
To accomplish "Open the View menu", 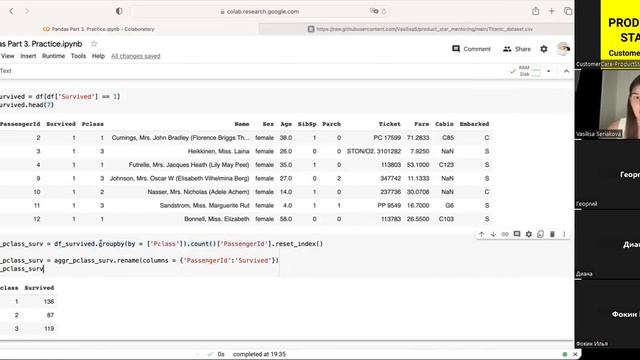I will click(x=7, y=56).
